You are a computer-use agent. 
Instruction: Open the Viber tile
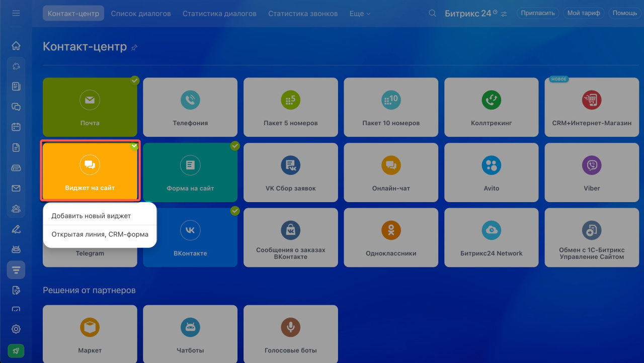pyautogui.click(x=592, y=172)
